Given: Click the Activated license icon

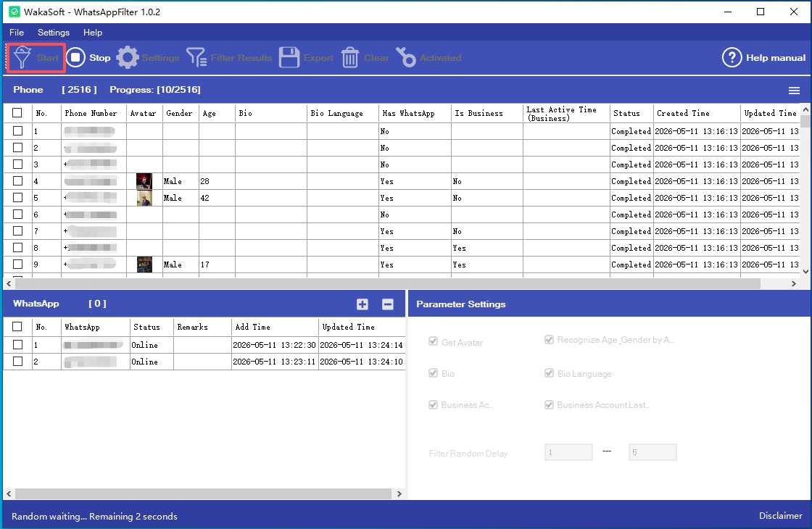Looking at the screenshot, I should coord(406,57).
